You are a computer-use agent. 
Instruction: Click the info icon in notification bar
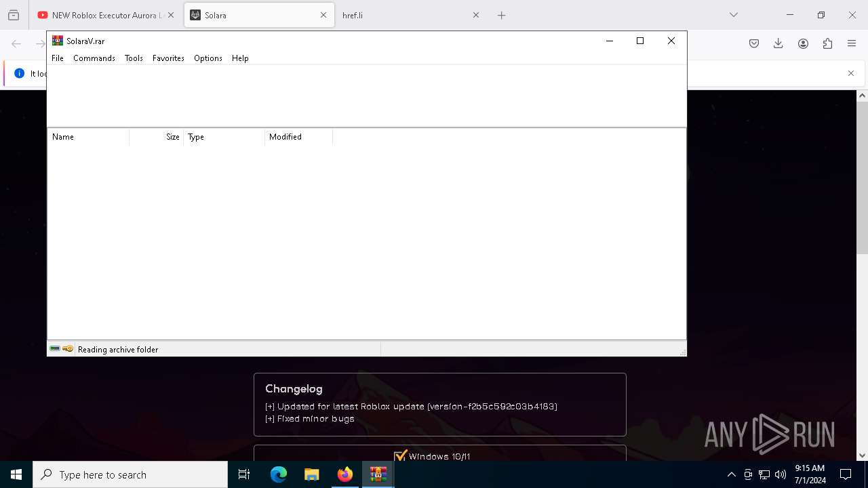coord(20,73)
